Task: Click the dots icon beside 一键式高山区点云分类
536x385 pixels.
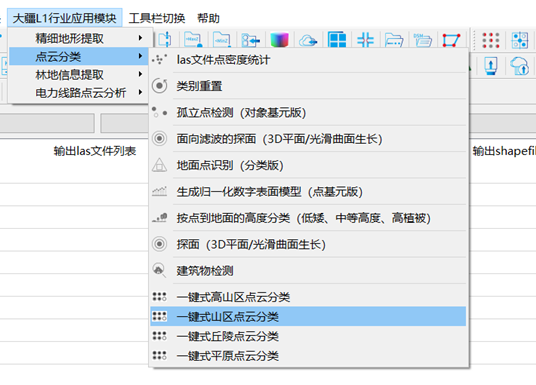Action: pyautogui.click(x=159, y=296)
